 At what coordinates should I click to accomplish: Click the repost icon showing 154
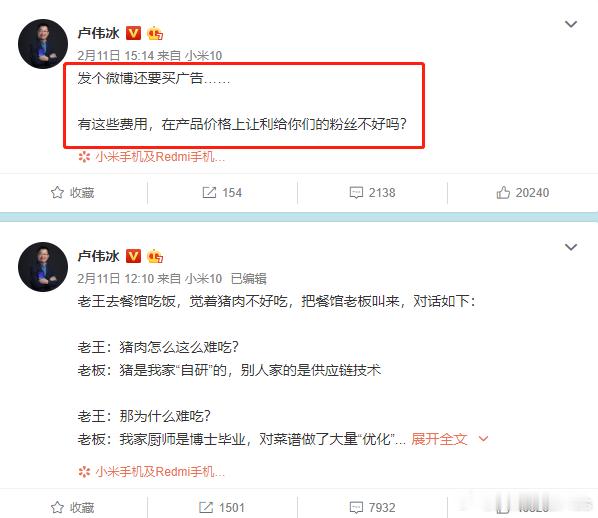tap(209, 193)
